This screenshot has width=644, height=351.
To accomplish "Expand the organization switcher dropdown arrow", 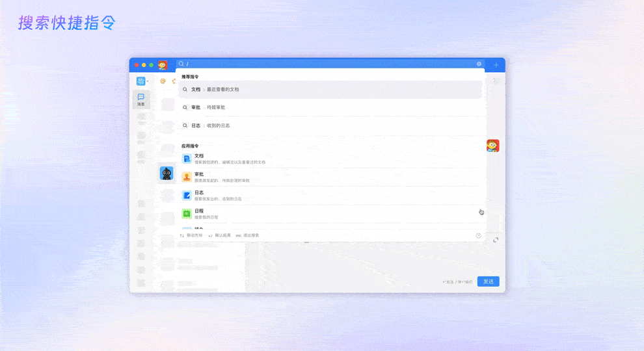I will 148,81.
